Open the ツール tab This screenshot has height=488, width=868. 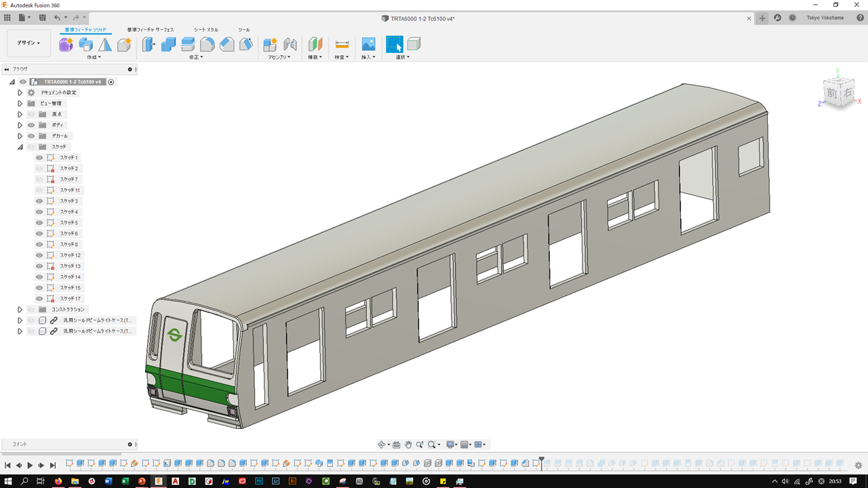click(x=244, y=30)
